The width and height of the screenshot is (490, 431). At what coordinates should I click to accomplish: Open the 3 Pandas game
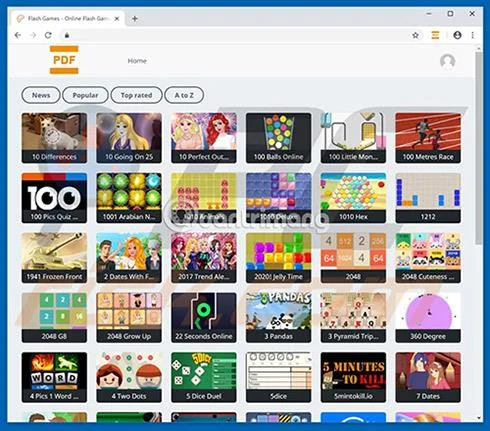279,317
